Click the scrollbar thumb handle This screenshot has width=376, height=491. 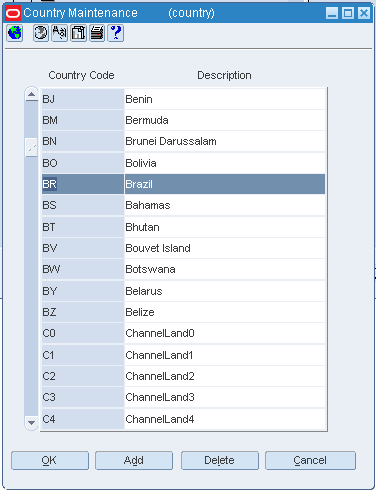pyautogui.click(x=31, y=147)
